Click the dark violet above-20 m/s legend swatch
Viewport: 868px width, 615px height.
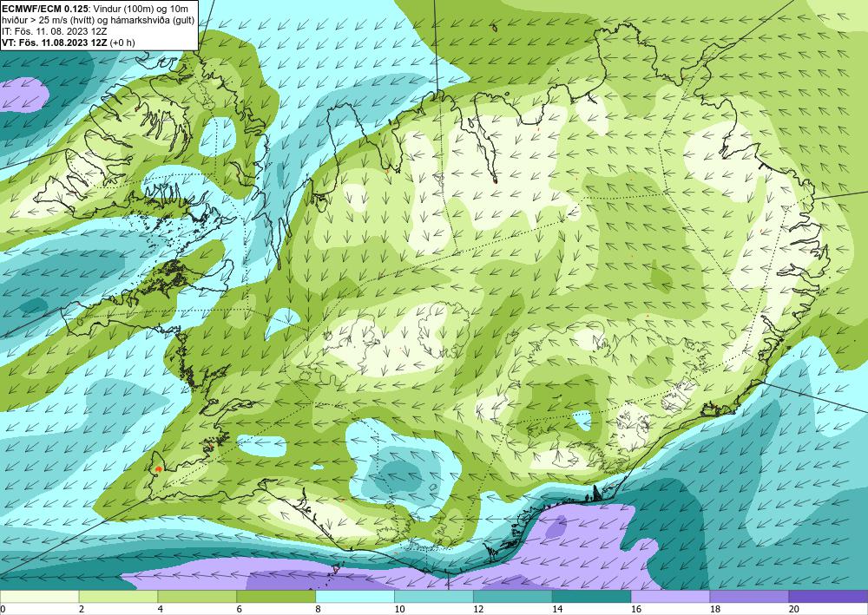click(x=828, y=597)
